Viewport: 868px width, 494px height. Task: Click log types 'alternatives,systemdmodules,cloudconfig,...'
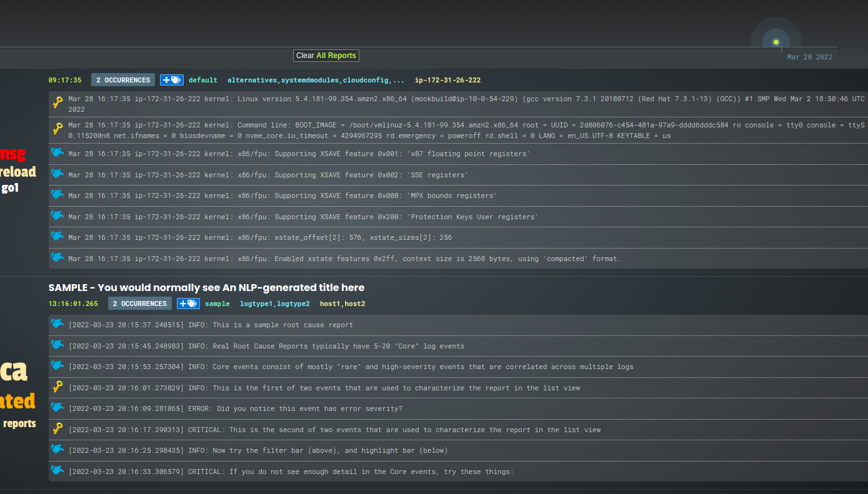pos(316,80)
